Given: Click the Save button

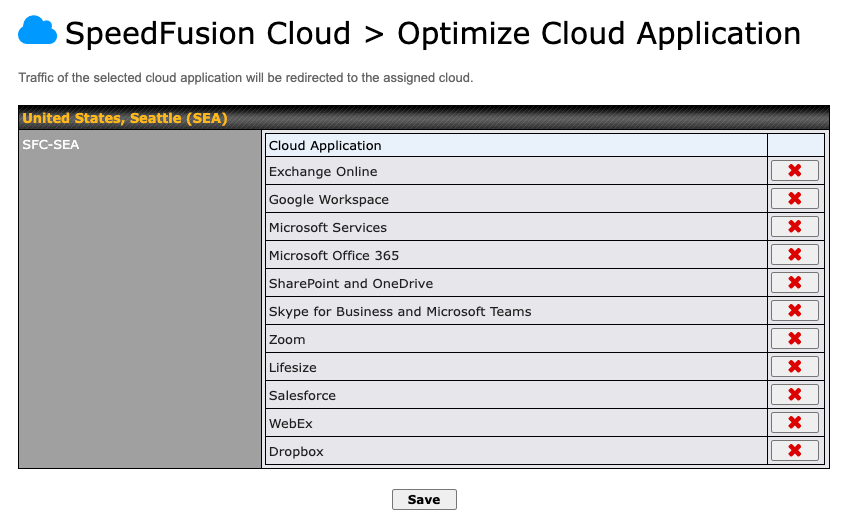Looking at the screenshot, I should click(424, 499).
